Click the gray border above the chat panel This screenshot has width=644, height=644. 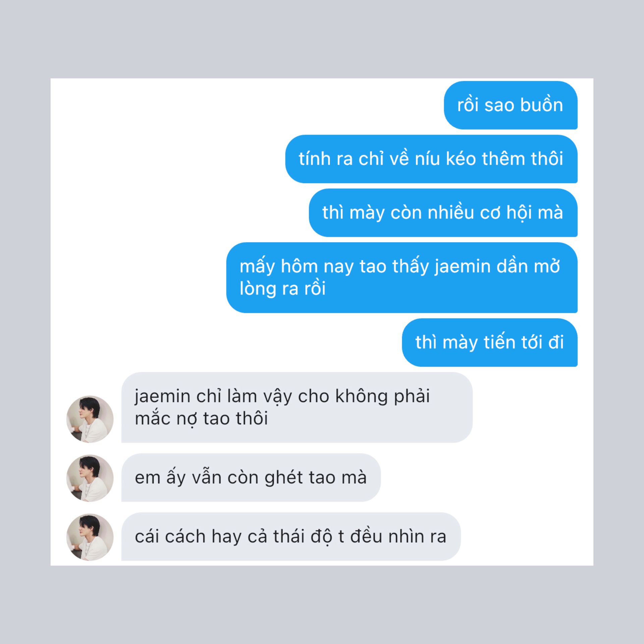coord(322,39)
